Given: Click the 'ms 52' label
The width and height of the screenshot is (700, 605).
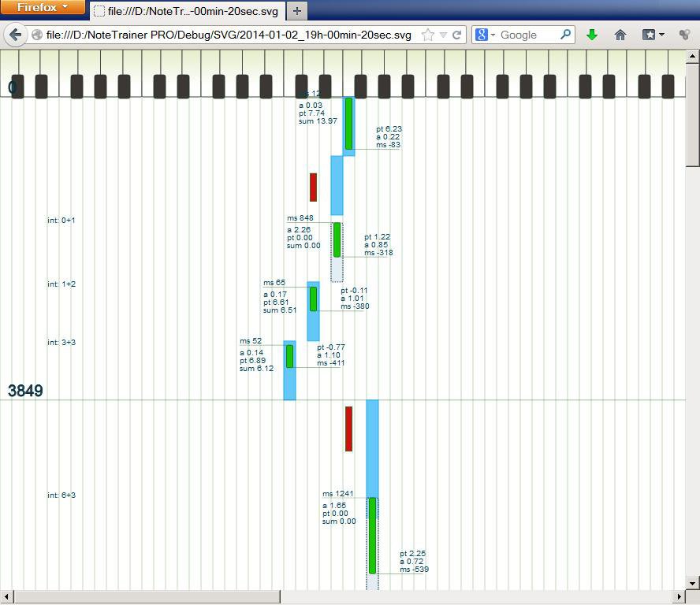Looking at the screenshot, I should (251, 341).
